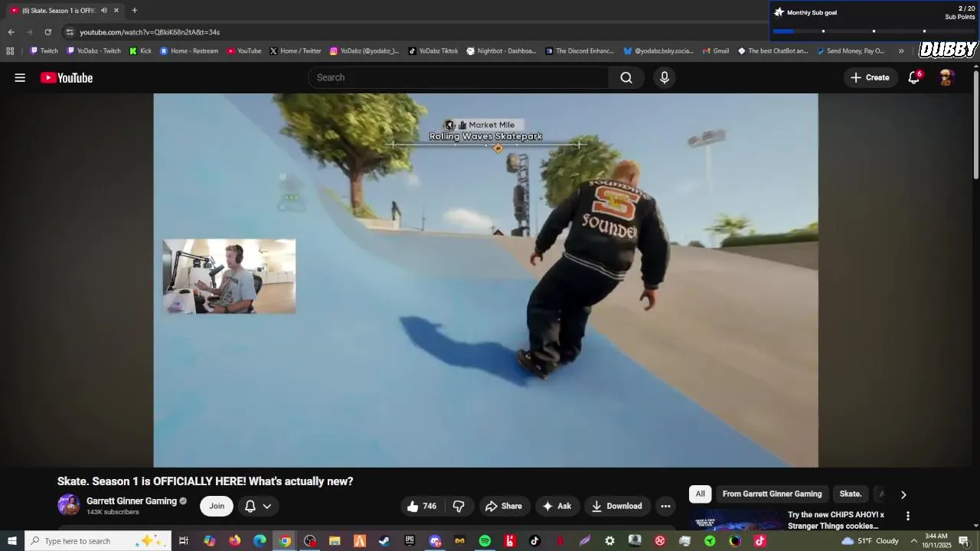The height and width of the screenshot is (551, 980).
Task: Launch Microsoft Edge from the taskbar
Action: 260,541
